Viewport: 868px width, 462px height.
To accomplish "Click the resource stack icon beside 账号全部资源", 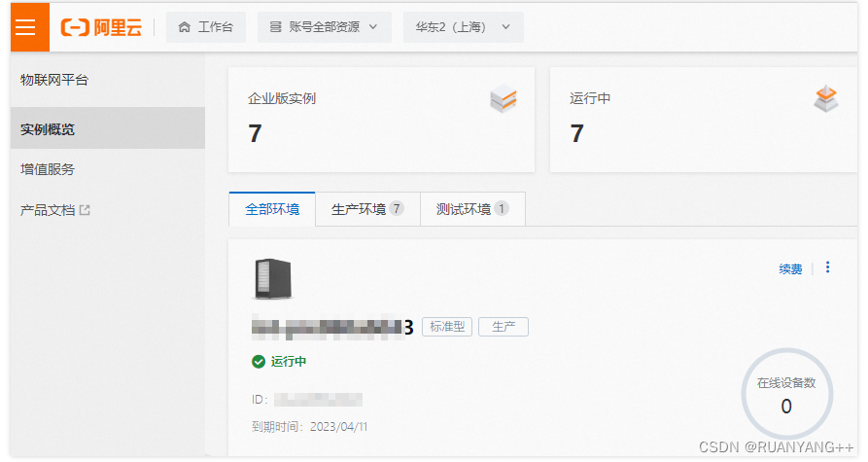I will 275,27.
